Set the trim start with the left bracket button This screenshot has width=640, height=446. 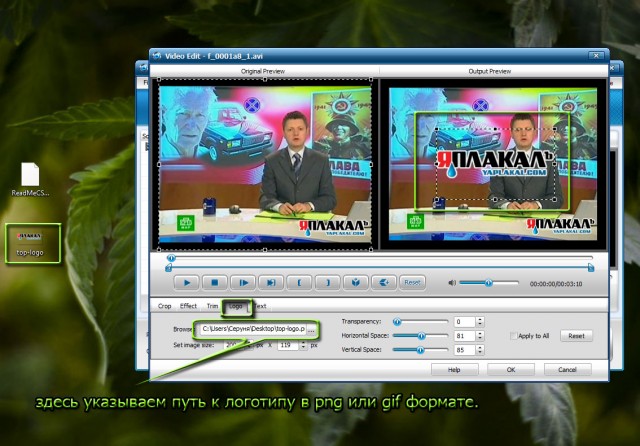tap(299, 282)
